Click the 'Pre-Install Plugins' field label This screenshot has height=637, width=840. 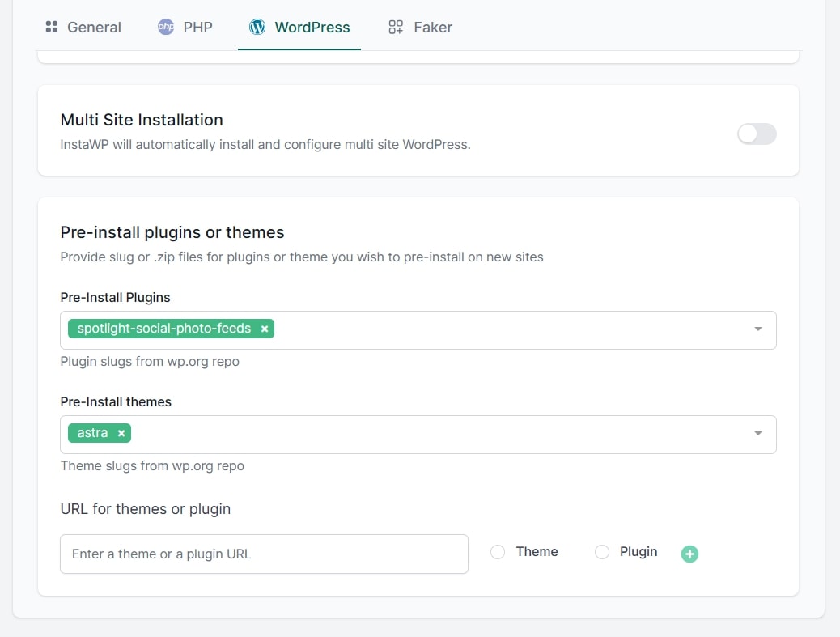point(115,297)
